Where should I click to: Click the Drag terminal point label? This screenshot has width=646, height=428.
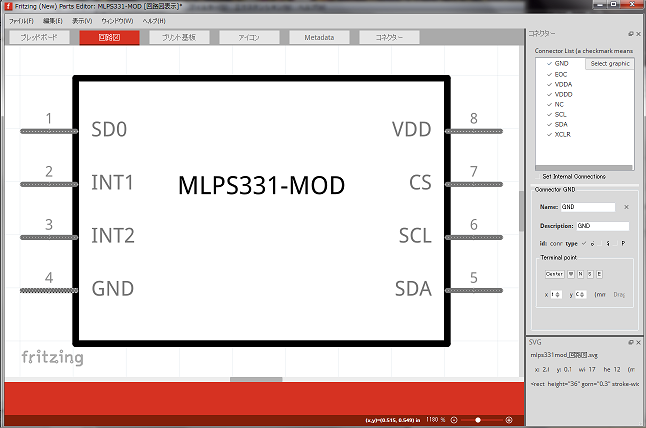[x=619, y=295]
